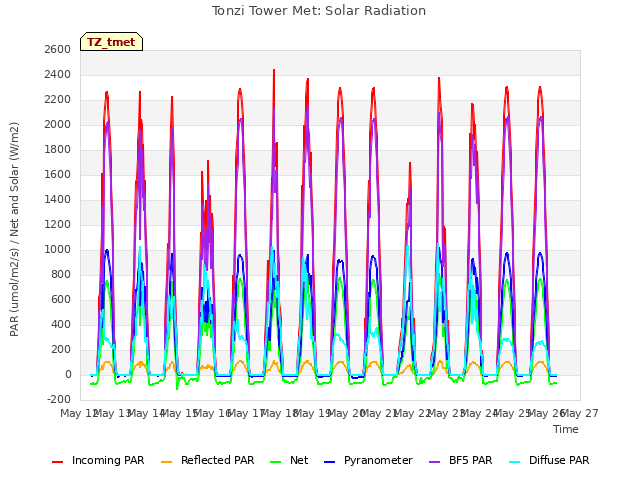This screenshot has height=480, width=640.
Task: Click the 1800 y-axis tick label
Action: 58,149
